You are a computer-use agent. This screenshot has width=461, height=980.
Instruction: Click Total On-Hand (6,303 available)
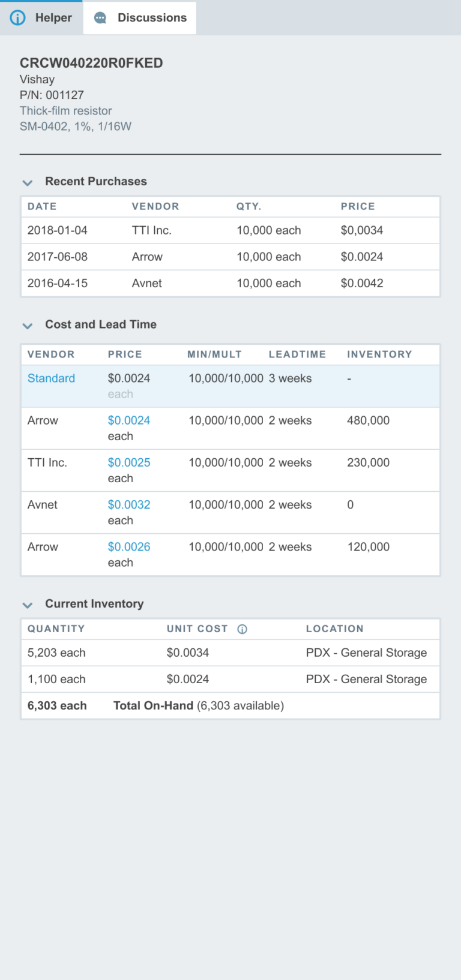tap(199, 705)
